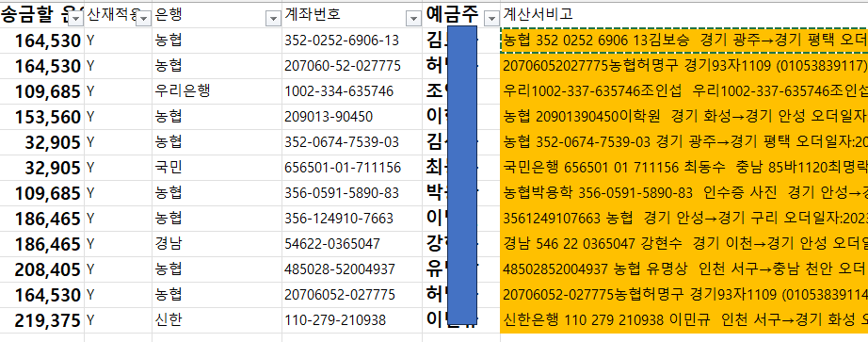Viewport: 868px width, 342px height.
Task: Click remark starting 48502852004937 농협 유명상
Action: point(684,270)
